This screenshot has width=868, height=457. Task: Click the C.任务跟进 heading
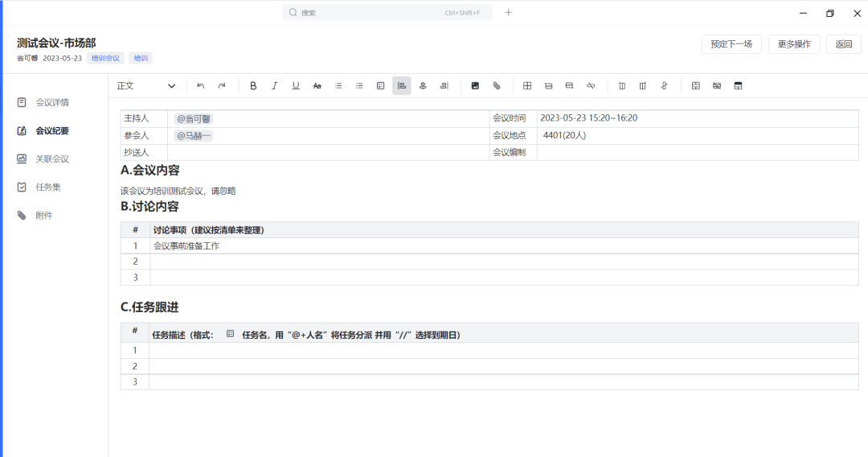coord(149,307)
